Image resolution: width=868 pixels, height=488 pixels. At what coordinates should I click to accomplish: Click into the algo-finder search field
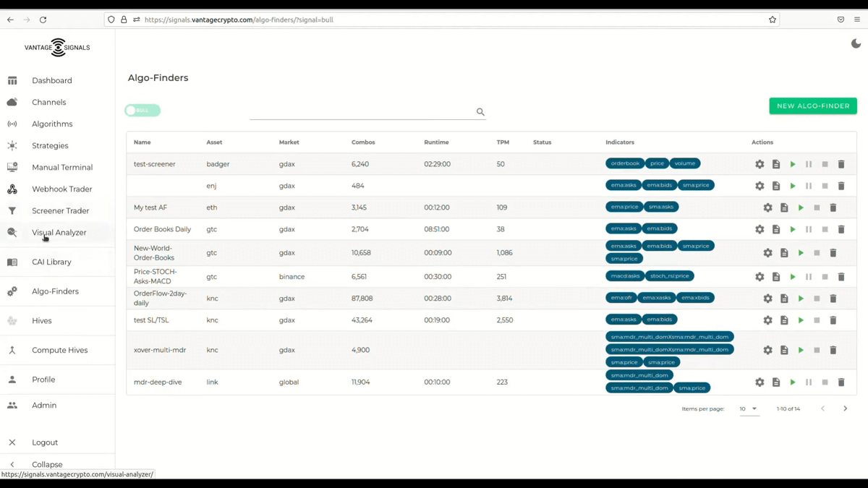pos(362,111)
